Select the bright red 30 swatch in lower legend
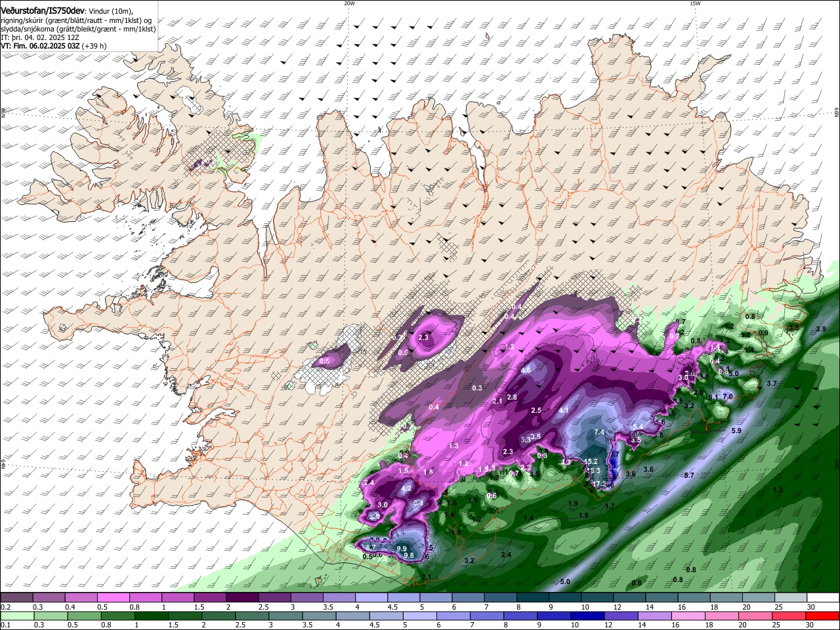This screenshot has height=630, width=840. pyautogui.click(x=823, y=616)
